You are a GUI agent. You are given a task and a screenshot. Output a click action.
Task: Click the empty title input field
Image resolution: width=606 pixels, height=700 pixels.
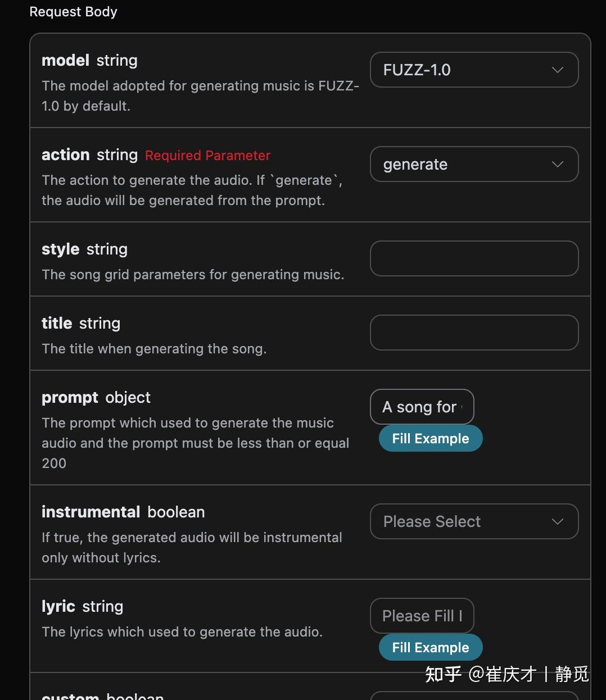[474, 333]
